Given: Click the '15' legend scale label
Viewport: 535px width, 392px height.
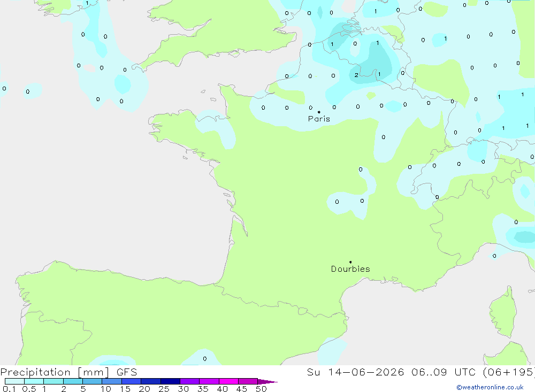Looking at the screenshot, I should 125,389.
